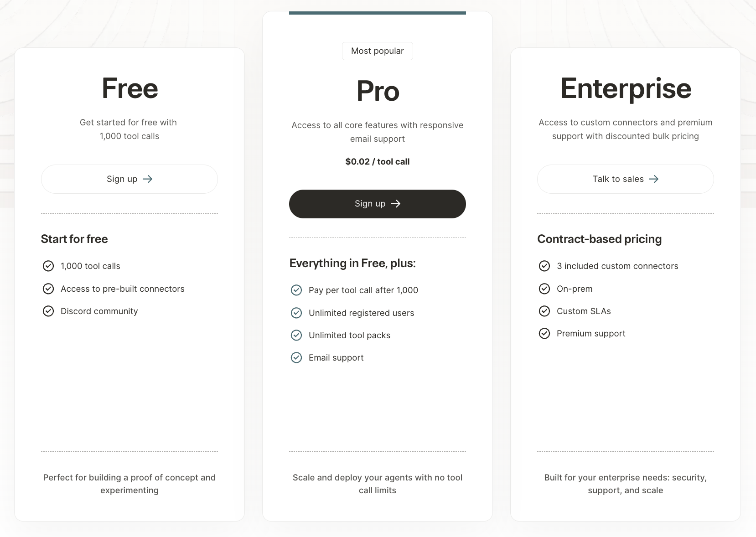Sign up for the Pro plan

[x=377, y=204]
